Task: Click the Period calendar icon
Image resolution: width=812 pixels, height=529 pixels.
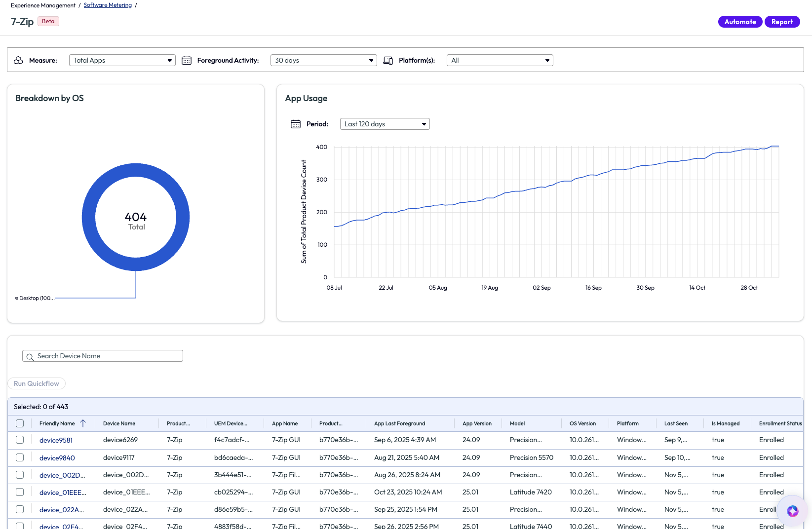Action: point(296,124)
